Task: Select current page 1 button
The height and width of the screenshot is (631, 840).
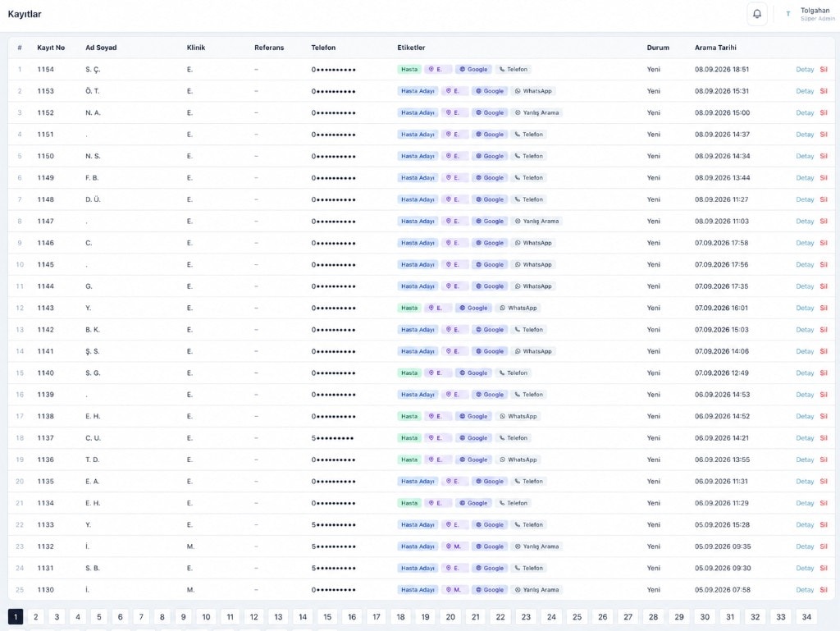Action: point(16,617)
